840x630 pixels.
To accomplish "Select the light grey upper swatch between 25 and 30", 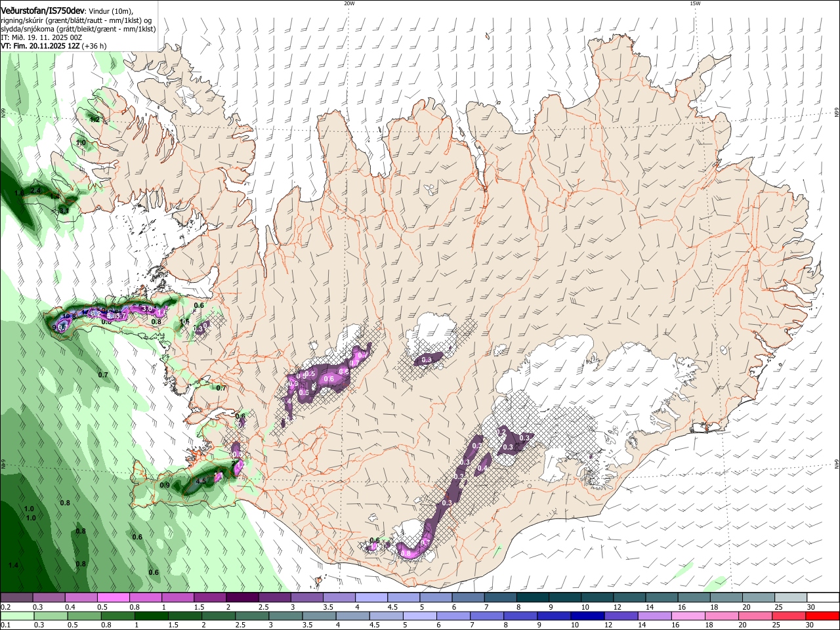I will (x=791, y=598).
